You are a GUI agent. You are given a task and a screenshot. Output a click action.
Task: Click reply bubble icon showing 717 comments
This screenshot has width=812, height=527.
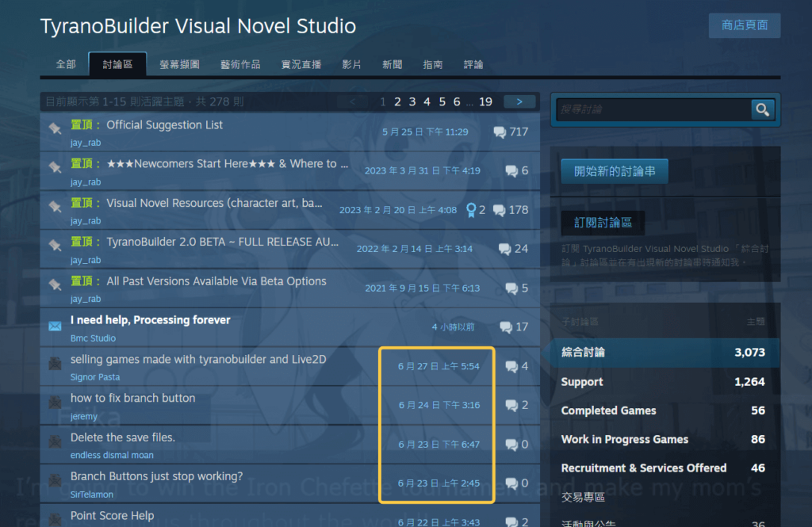[500, 132]
